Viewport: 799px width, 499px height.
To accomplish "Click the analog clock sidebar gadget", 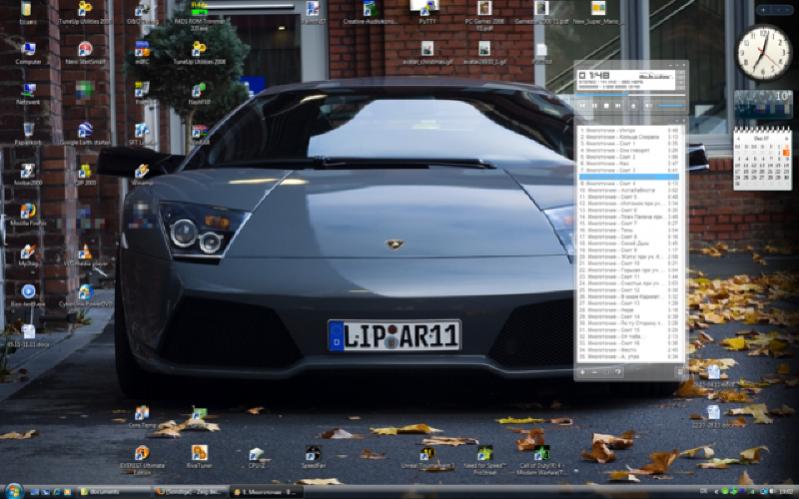I will point(763,52).
